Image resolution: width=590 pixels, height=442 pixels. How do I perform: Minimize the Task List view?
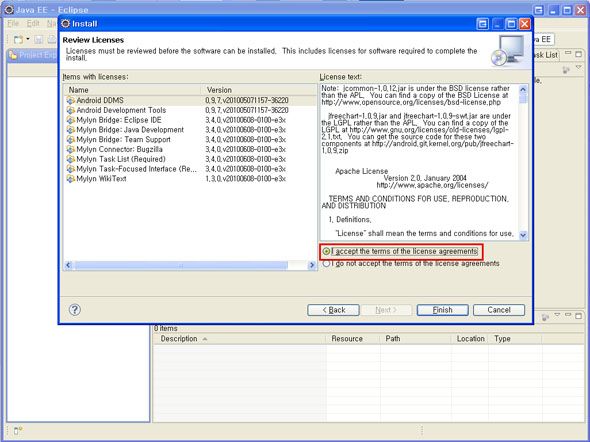(x=568, y=53)
